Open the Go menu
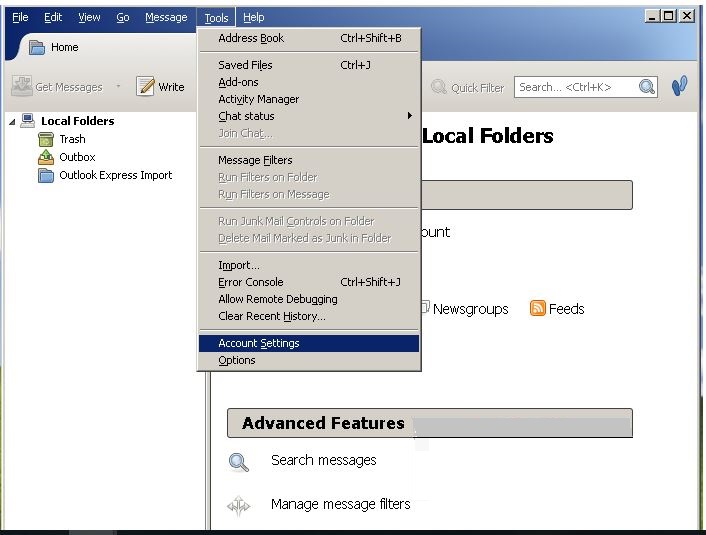 (123, 17)
